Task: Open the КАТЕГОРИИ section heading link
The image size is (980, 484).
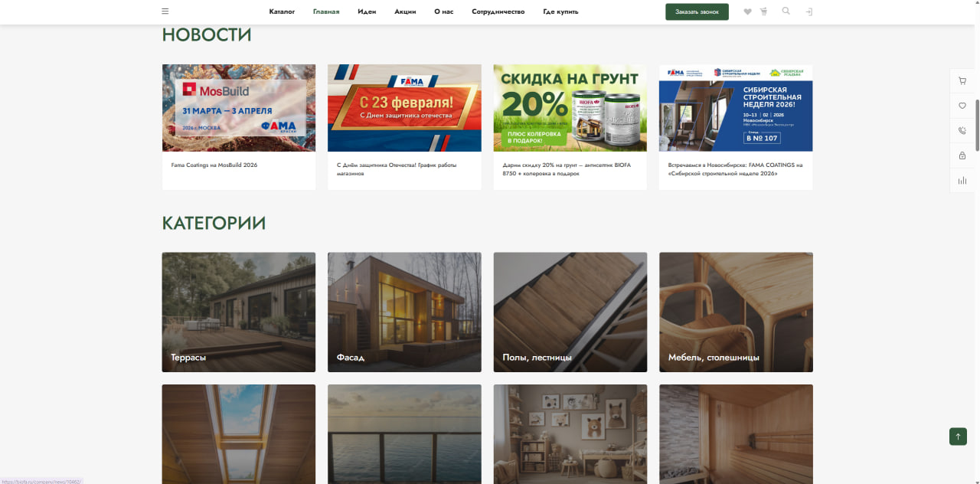Action: pyautogui.click(x=214, y=223)
